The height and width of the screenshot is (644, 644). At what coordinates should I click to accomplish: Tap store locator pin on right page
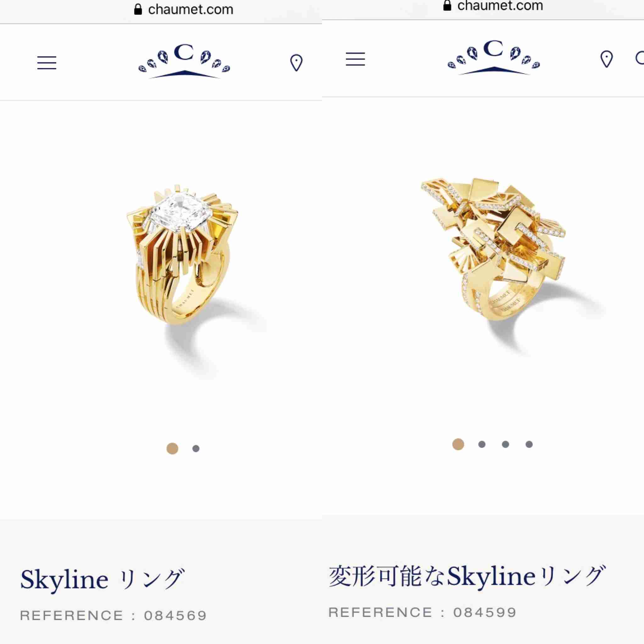point(606,59)
